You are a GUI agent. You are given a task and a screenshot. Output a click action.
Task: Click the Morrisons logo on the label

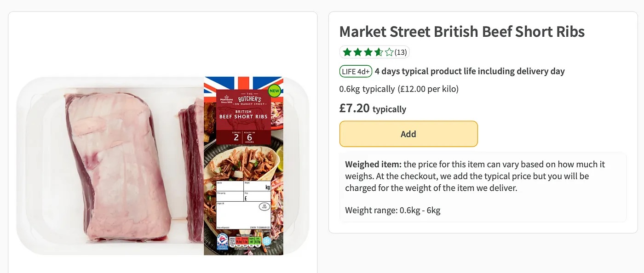226,100
